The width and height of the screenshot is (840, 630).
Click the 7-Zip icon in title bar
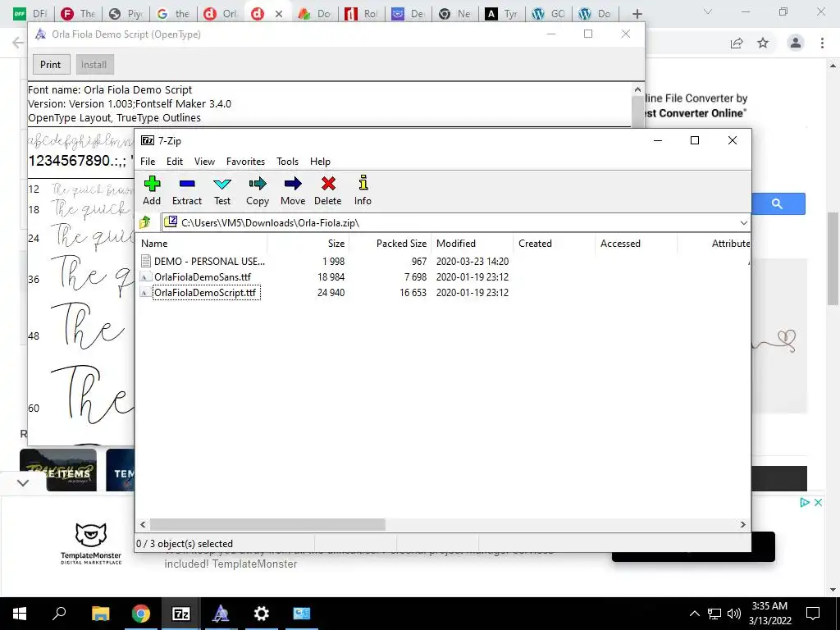[x=148, y=140]
